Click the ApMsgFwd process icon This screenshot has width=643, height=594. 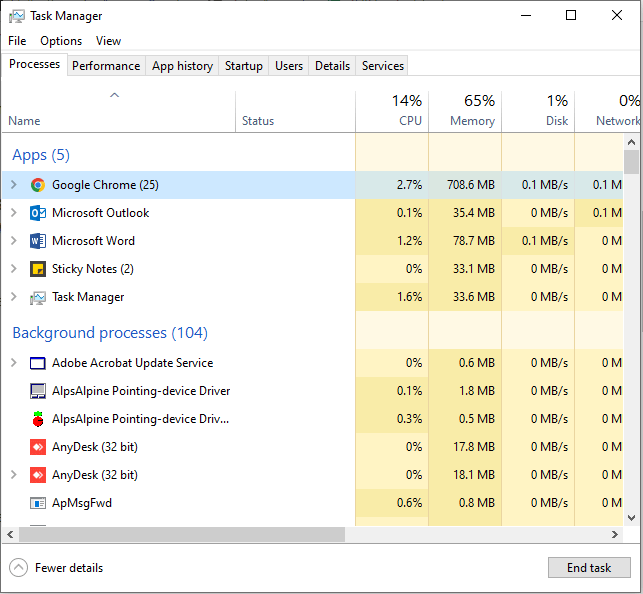(x=38, y=503)
